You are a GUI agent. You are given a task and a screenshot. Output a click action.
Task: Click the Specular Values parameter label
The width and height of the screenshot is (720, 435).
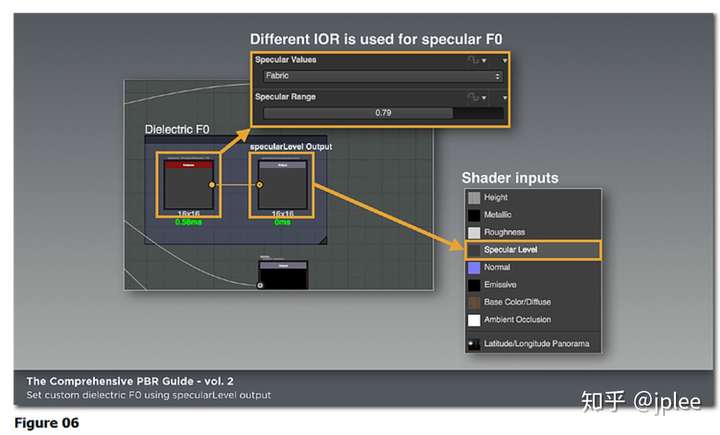(x=285, y=60)
